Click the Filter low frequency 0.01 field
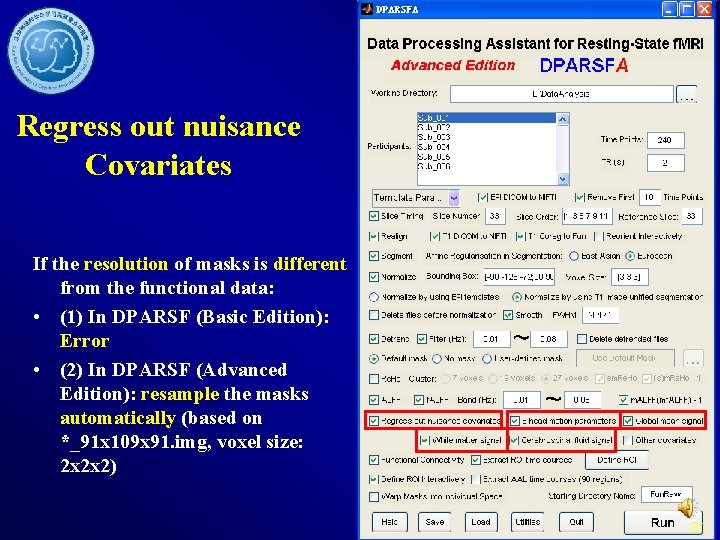 492,339
